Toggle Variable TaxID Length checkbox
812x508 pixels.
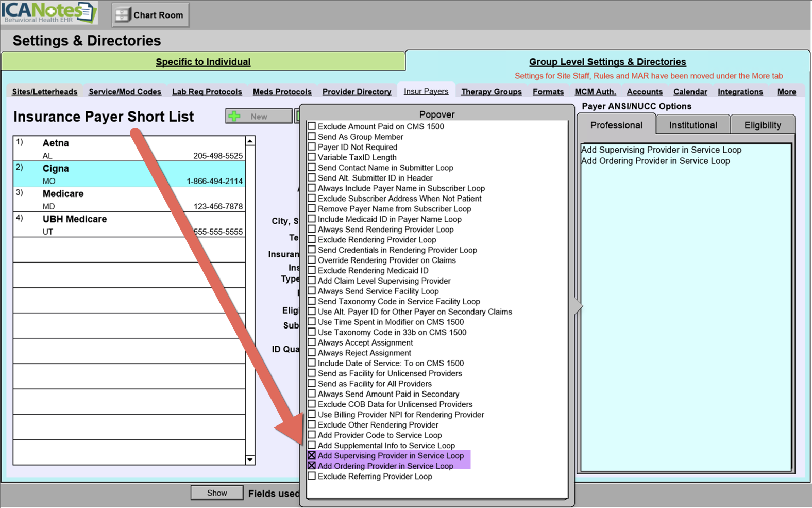pos(312,157)
